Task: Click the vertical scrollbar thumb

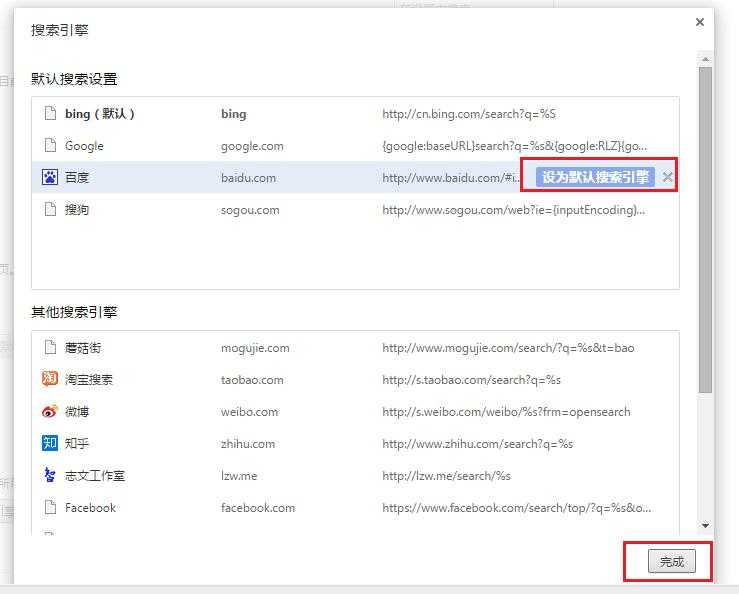Action: point(706,230)
